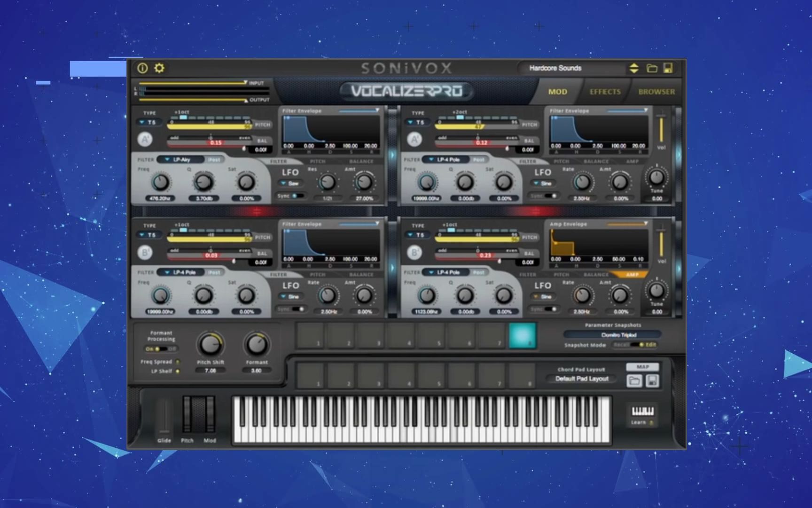This screenshot has width=812, height=508.
Task: Click the B2 filter Sat knob
Action: pos(504,295)
